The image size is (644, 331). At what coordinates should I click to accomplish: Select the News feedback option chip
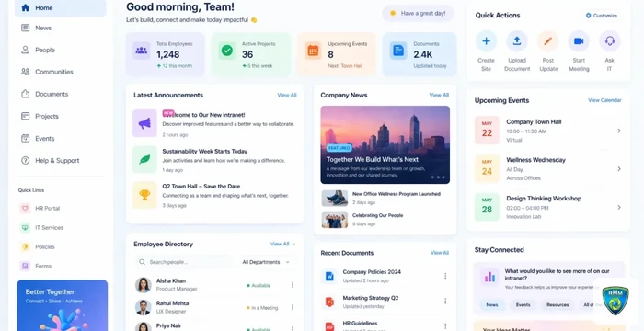[x=492, y=304]
